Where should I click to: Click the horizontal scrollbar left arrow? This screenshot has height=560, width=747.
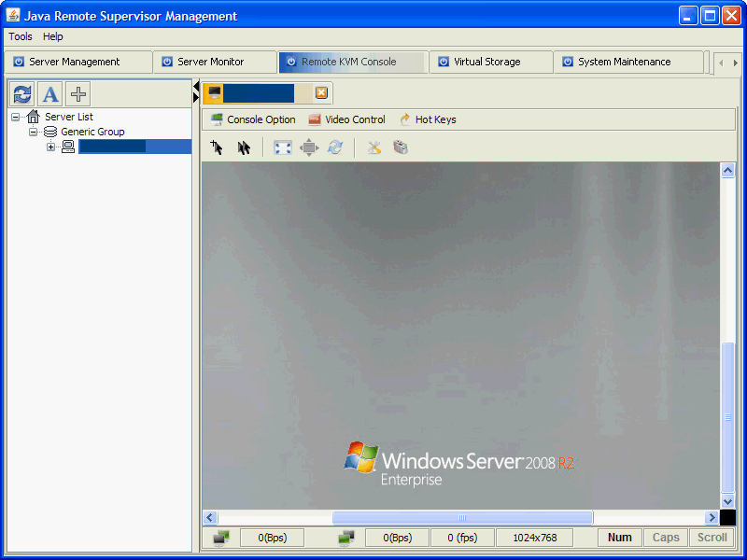tap(210, 517)
